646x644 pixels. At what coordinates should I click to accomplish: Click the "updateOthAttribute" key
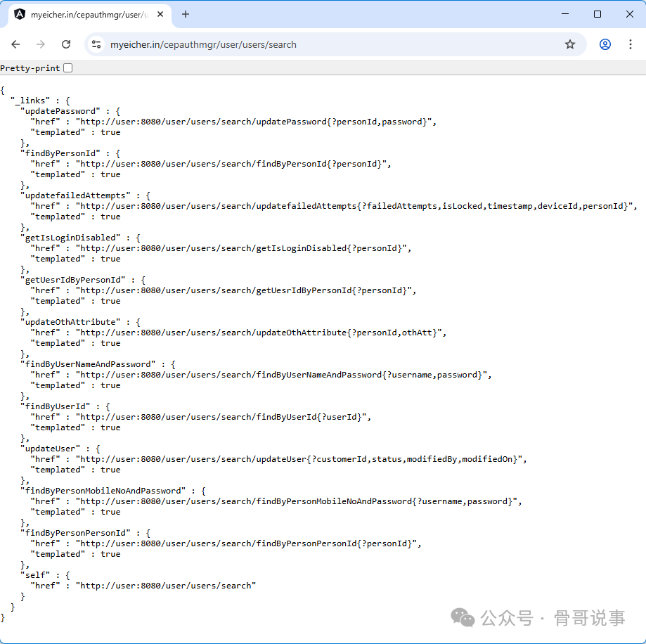tap(70, 322)
